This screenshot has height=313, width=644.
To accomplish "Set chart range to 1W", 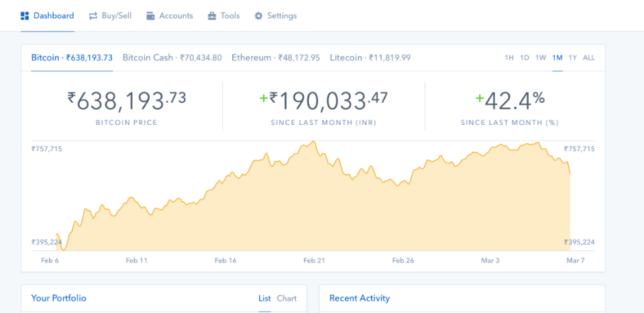I will tap(541, 58).
